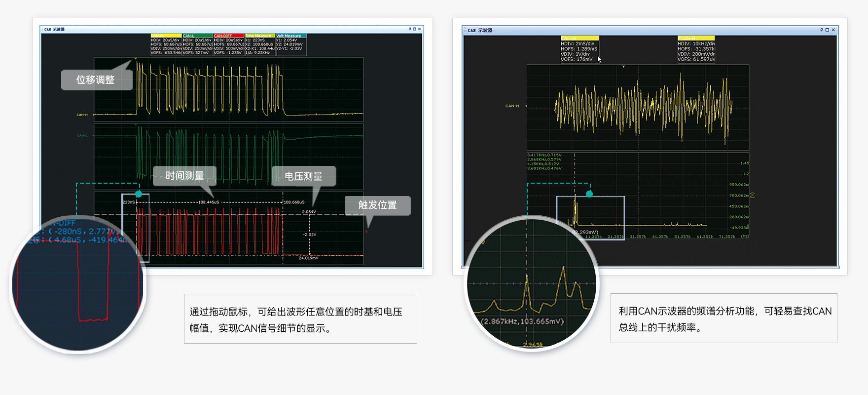Click the teal zoom callout dot on spectrum plot
This screenshot has height=395, width=868.
coord(589,194)
